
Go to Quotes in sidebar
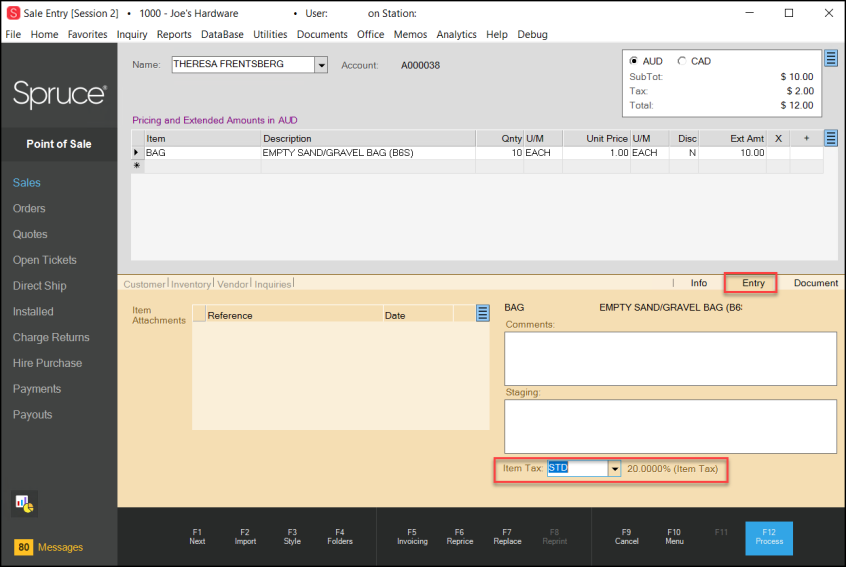point(30,235)
